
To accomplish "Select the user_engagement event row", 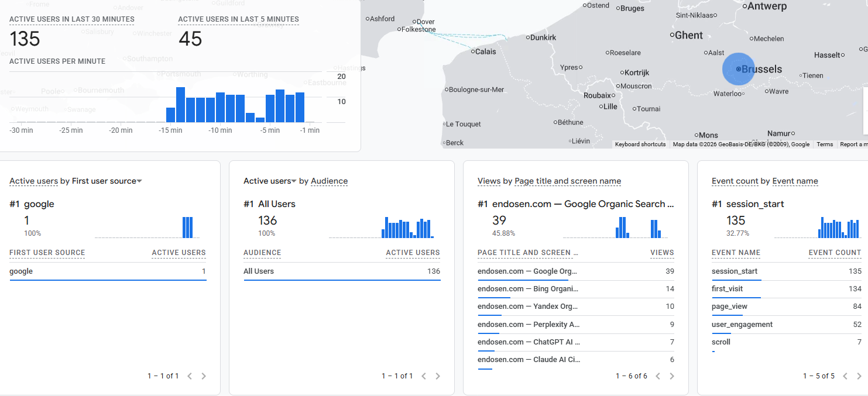I will [787, 325].
